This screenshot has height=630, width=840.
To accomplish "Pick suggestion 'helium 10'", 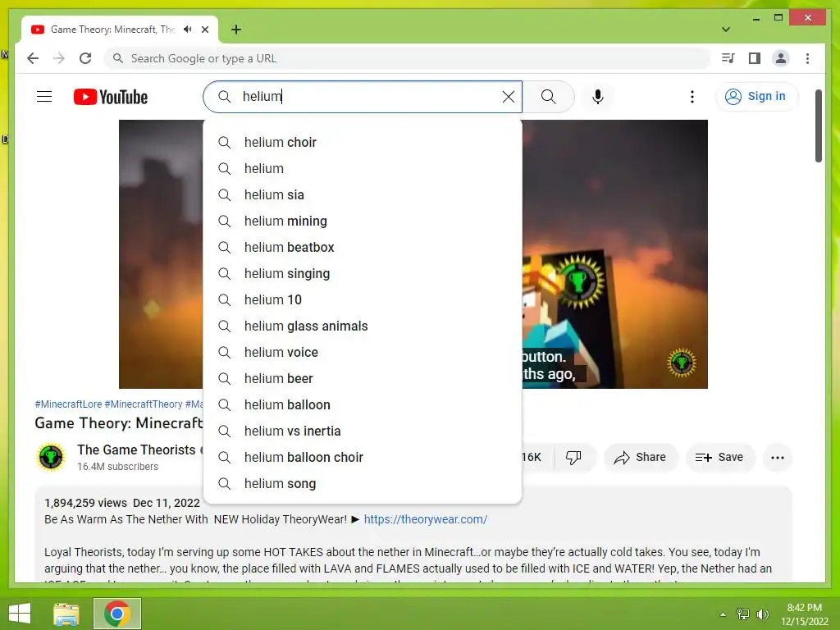I will click(362, 299).
